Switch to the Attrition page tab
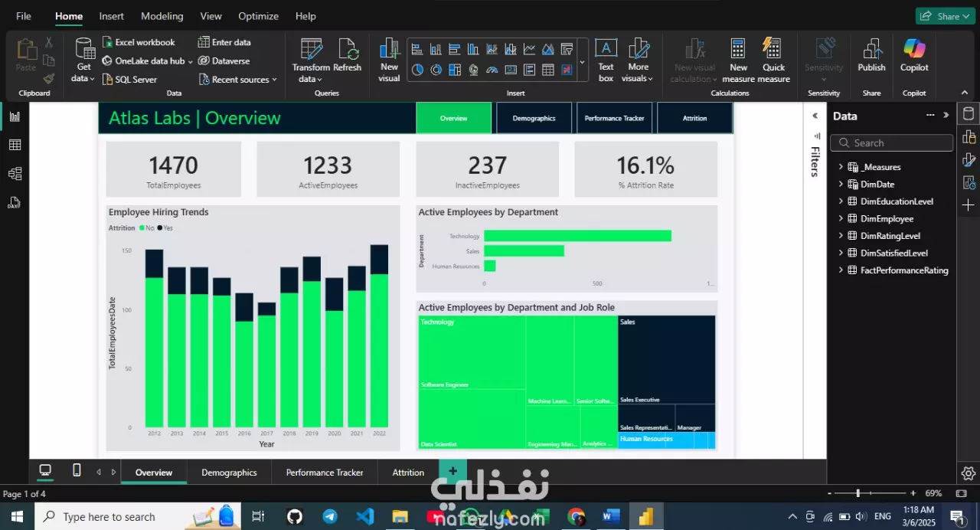The width and height of the screenshot is (980, 530). click(408, 473)
